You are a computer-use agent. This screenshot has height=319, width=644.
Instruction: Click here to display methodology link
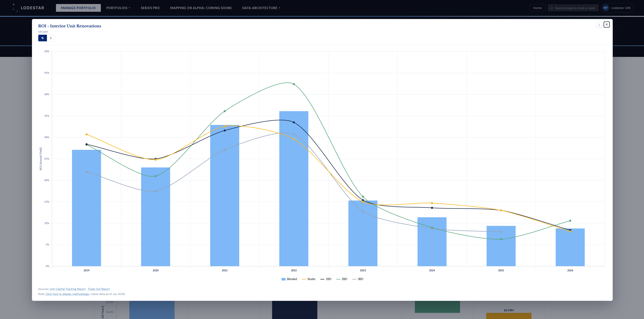67,294
